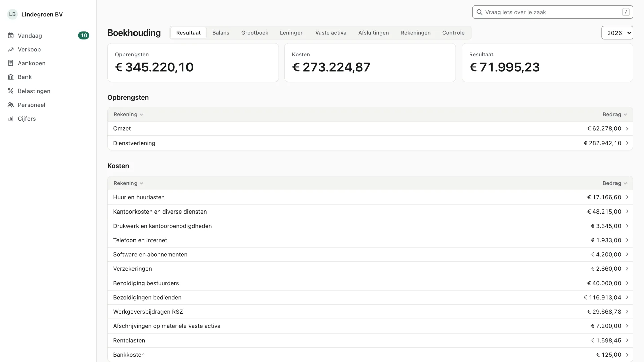Sort Opbrengsten table by Rekening column
The height and width of the screenshot is (362, 644).
[128, 114]
